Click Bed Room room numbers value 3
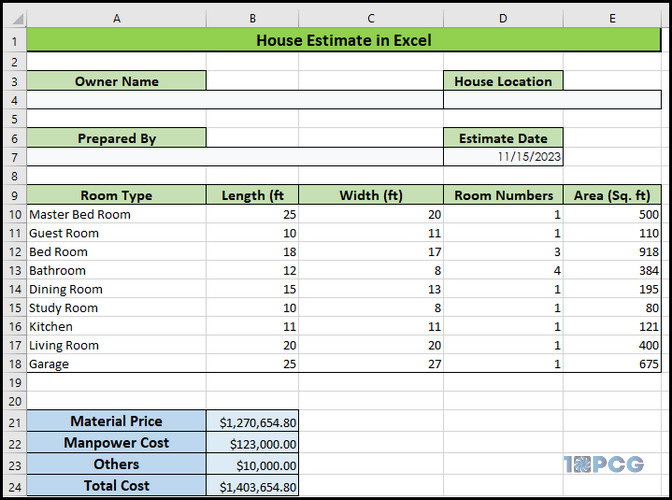672x500 pixels. pos(503,251)
